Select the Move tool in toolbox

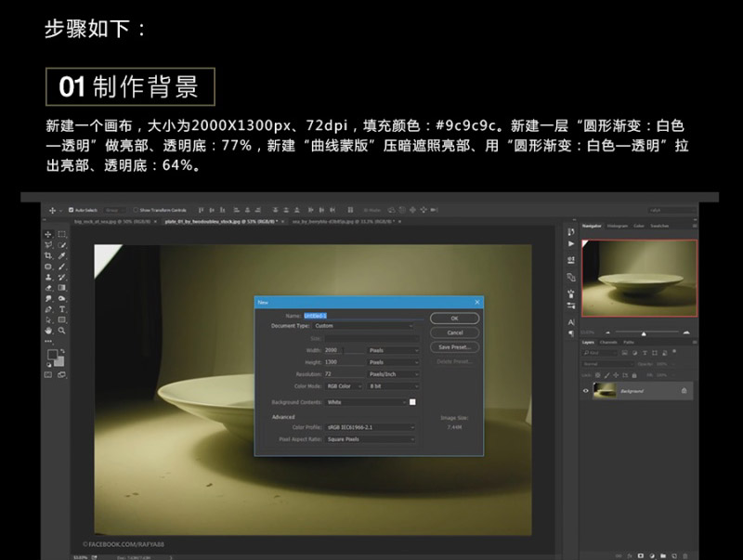(x=48, y=235)
